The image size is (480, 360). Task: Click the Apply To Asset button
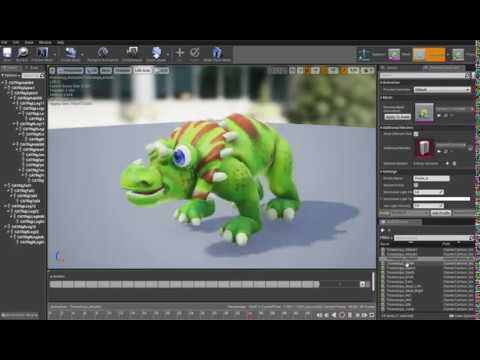397,117
